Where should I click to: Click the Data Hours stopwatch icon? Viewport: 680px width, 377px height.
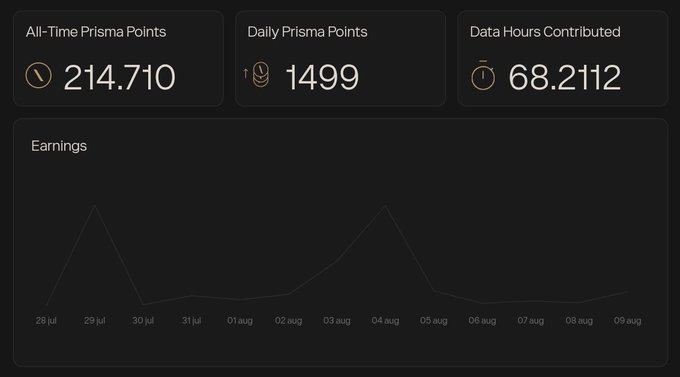pos(483,75)
